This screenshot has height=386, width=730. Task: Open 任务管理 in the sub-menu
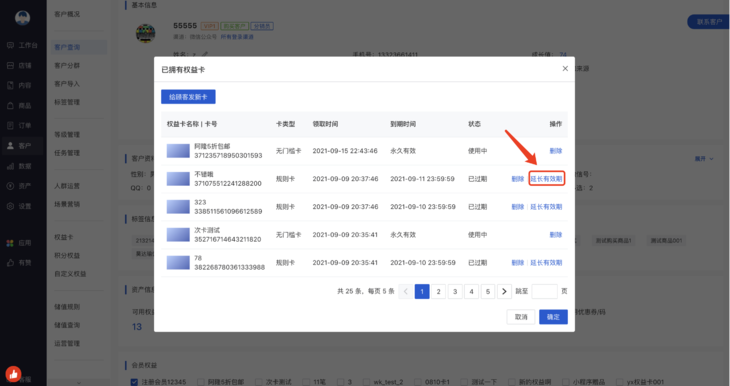(67, 153)
